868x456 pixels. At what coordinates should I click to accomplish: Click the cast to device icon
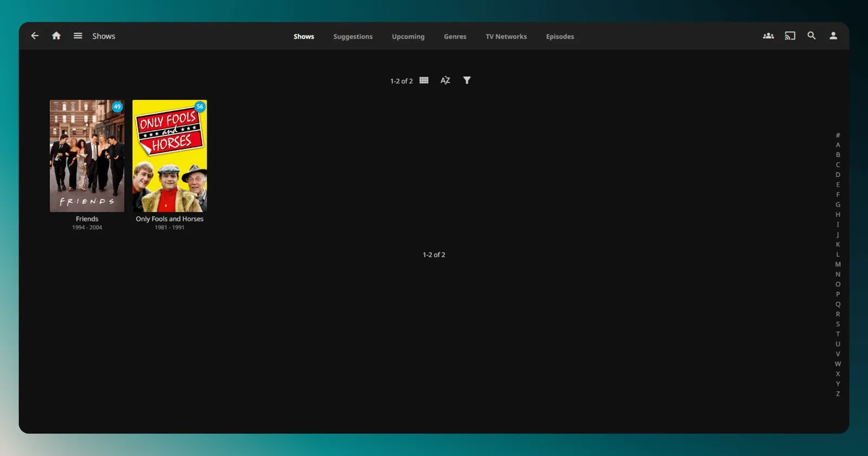[x=790, y=36]
